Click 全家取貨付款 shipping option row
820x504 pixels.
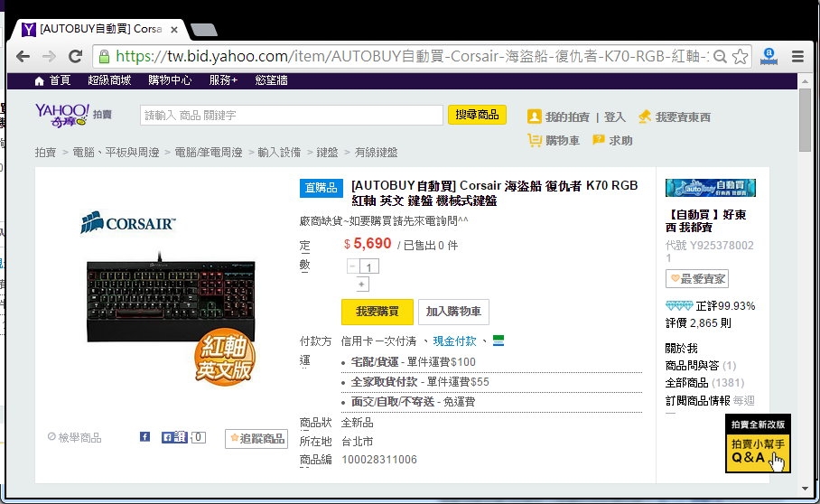(x=491, y=382)
